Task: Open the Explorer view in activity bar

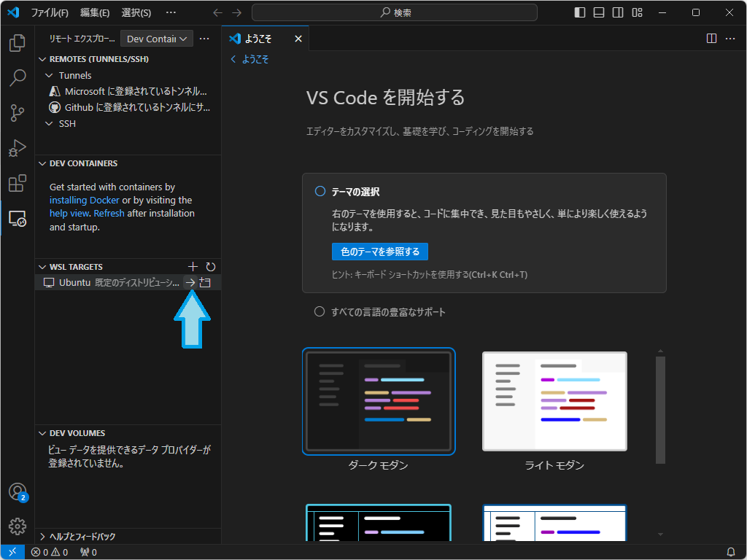Action: [x=18, y=43]
